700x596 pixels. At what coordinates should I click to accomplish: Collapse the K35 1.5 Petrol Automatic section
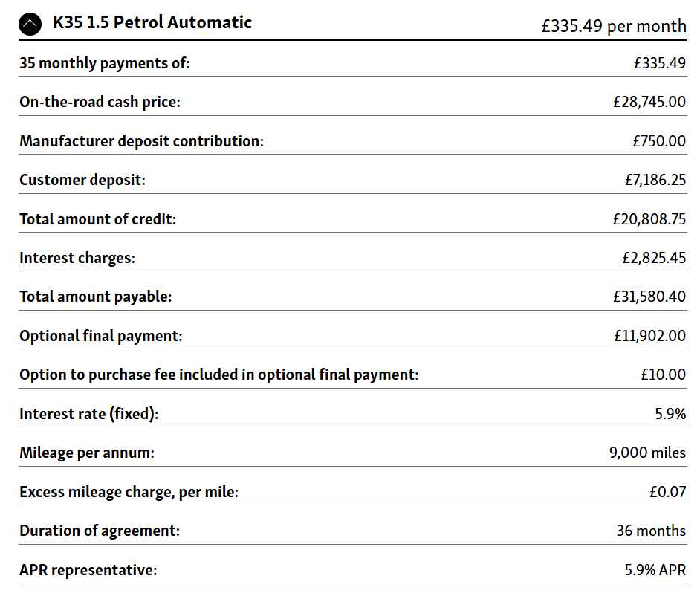[x=30, y=25]
